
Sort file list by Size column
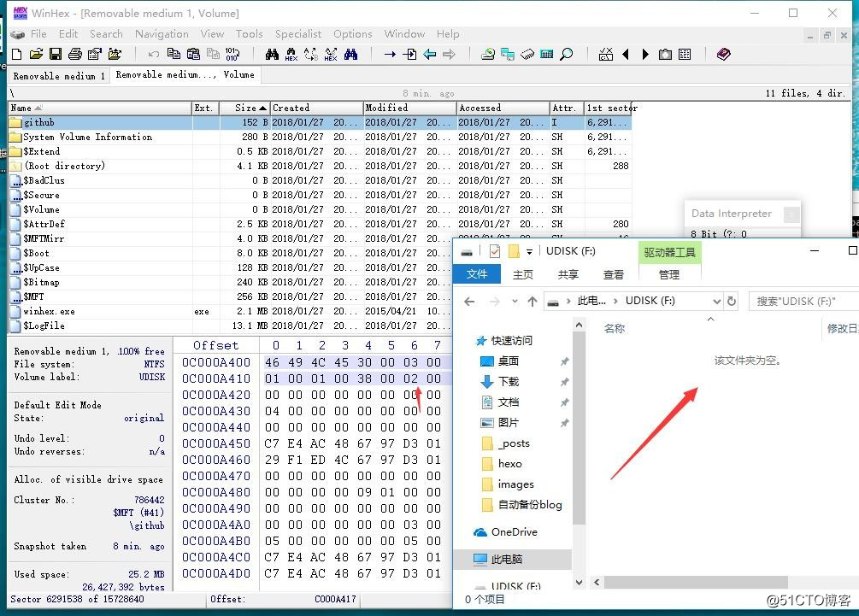click(245, 108)
